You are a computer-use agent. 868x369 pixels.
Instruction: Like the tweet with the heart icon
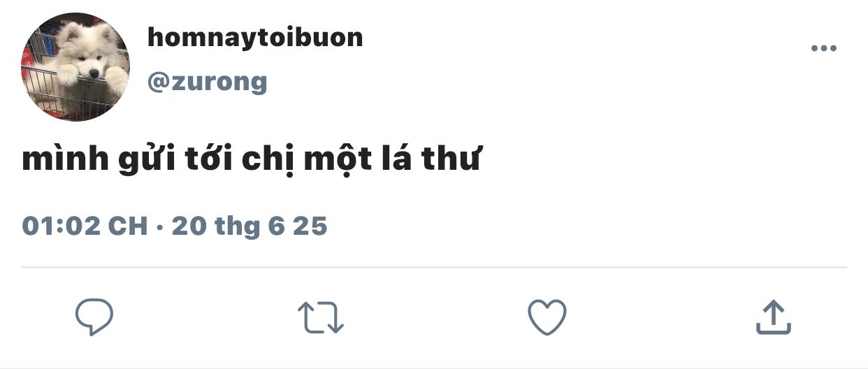pyautogui.click(x=547, y=317)
